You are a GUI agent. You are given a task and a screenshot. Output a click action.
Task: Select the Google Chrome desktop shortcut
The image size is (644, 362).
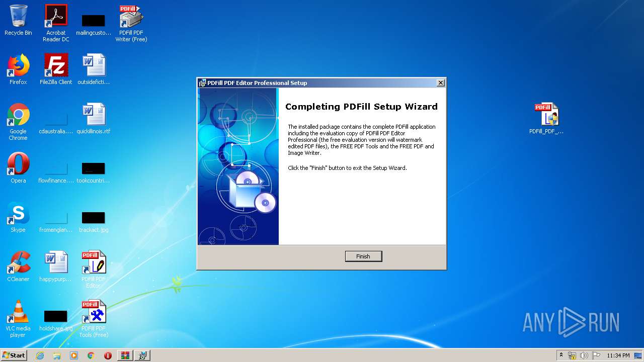coord(18,122)
